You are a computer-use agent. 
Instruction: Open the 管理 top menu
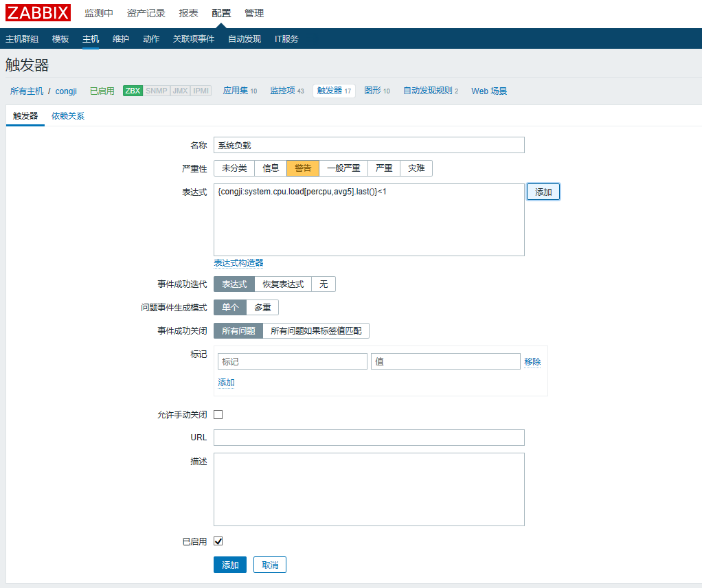click(254, 14)
